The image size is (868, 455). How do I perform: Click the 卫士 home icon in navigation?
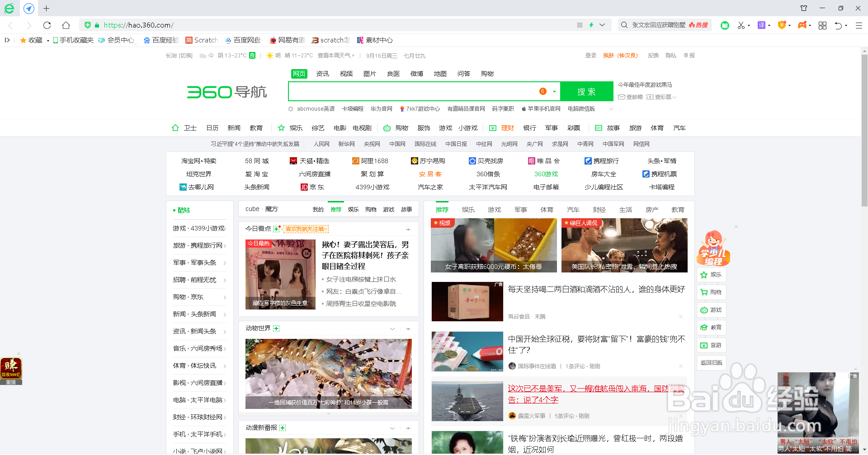click(175, 128)
